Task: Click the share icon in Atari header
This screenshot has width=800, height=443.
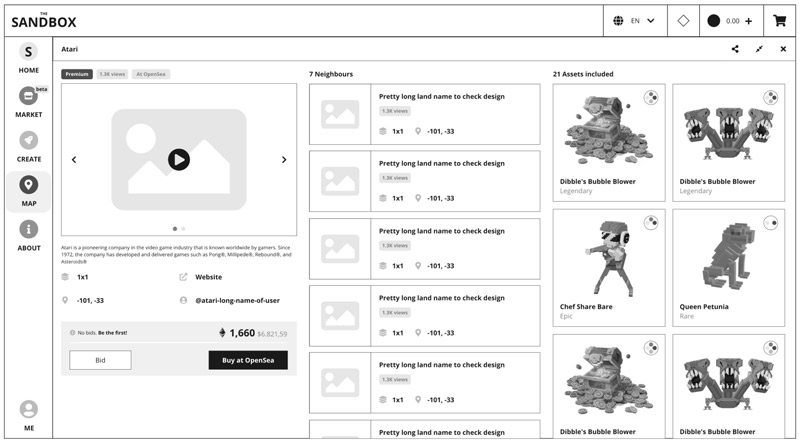Action: click(x=735, y=49)
